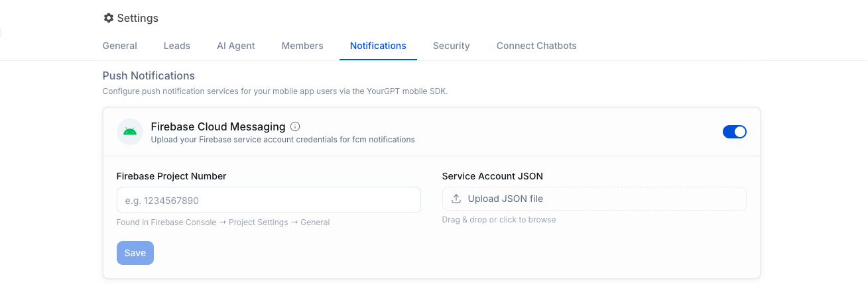Screen dimensions: 868x290
Task: Select the Notifications tab
Action: (x=378, y=46)
